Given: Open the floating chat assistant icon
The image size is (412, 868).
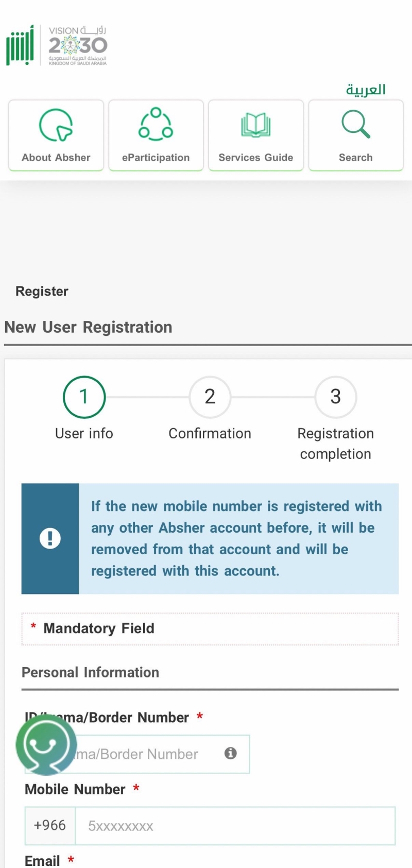Looking at the screenshot, I should 46,744.
